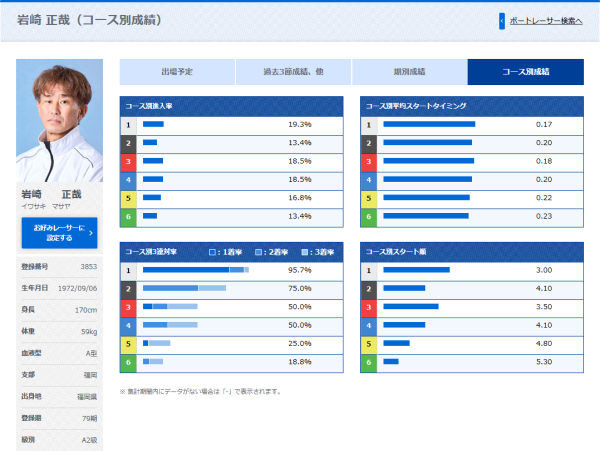Click white course 1 badge in start timing table
The width and height of the screenshot is (600, 451).
tap(369, 125)
